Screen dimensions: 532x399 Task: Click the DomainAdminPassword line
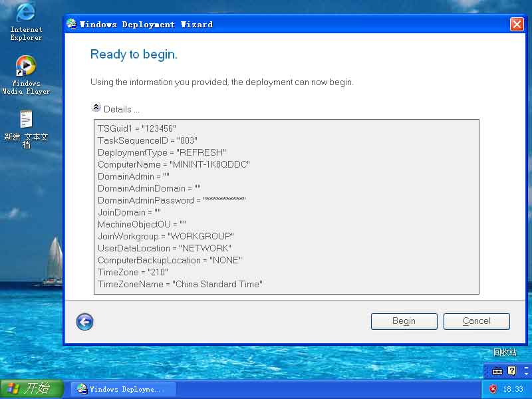[x=172, y=200]
